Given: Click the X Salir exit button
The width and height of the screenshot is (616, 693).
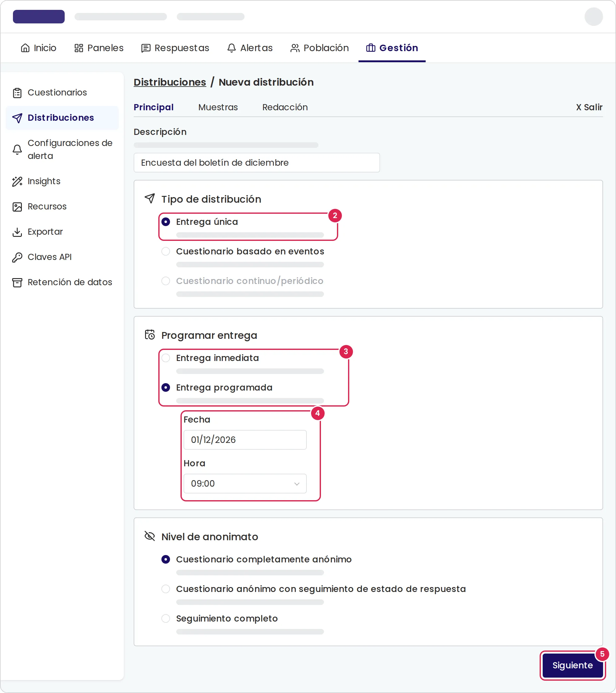Looking at the screenshot, I should (589, 107).
